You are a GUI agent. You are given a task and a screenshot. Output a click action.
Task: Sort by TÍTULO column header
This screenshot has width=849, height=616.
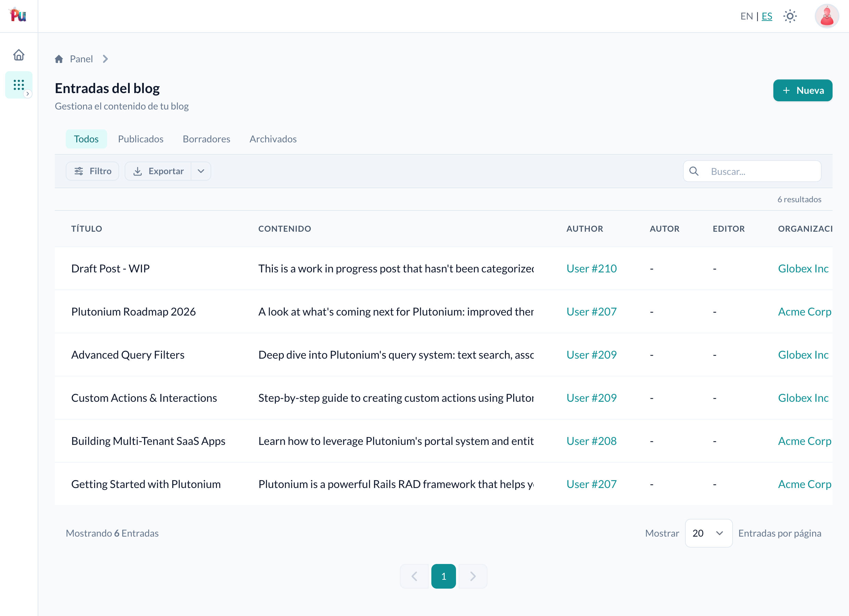(87, 229)
